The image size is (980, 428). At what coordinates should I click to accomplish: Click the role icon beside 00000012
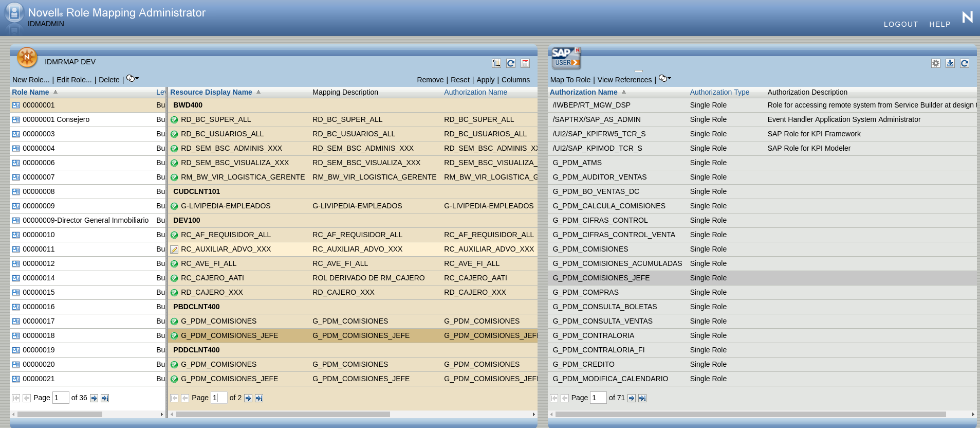click(x=16, y=264)
